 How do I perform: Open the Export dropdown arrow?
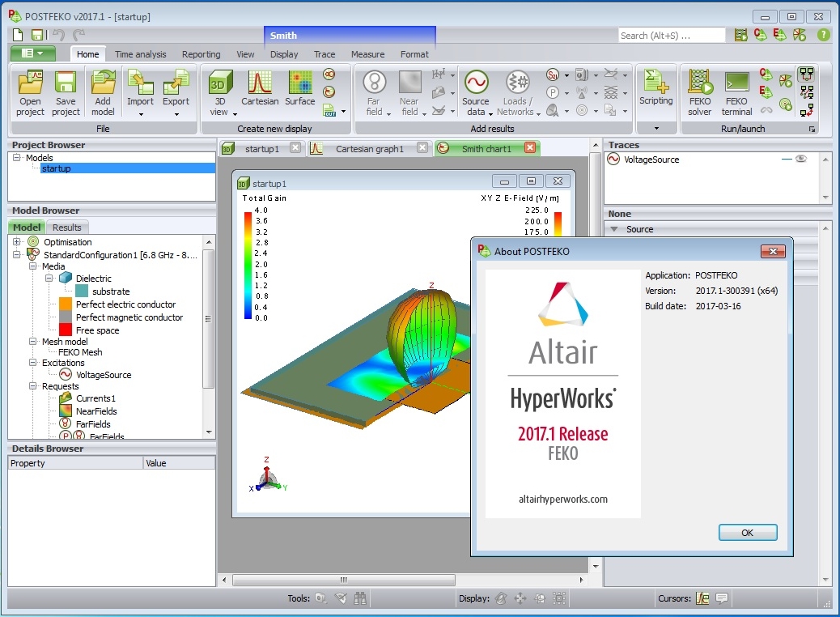(176, 113)
